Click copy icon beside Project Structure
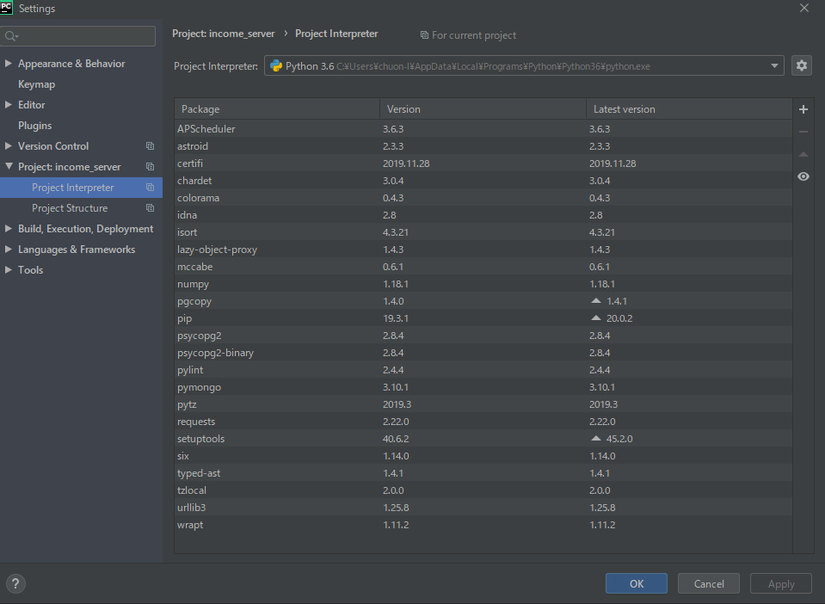The image size is (825, 604). (150, 208)
